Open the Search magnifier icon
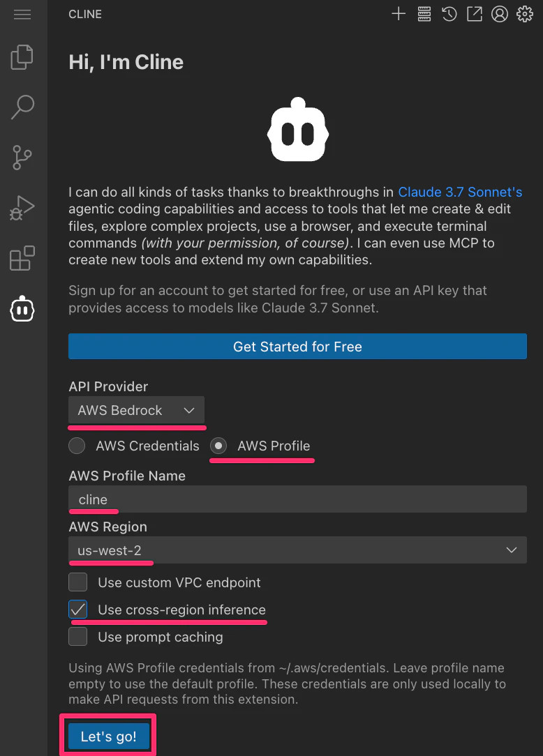Screen dimensions: 543x756 [x=22, y=107]
